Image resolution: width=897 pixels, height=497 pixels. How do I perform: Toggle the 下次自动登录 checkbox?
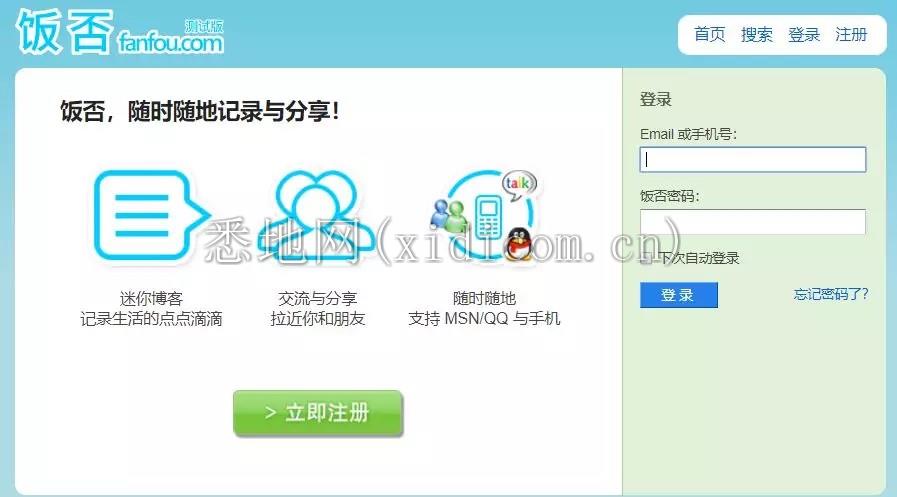pos(646,259)
